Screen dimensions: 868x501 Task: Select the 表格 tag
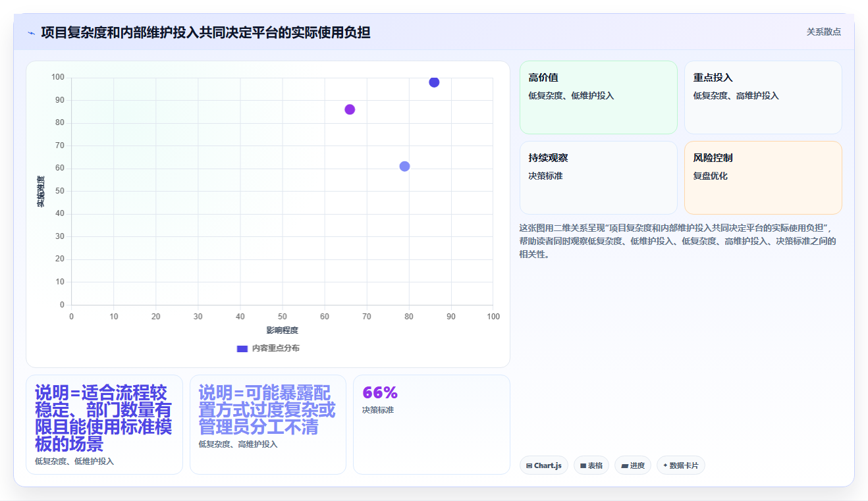pos(591,465)
